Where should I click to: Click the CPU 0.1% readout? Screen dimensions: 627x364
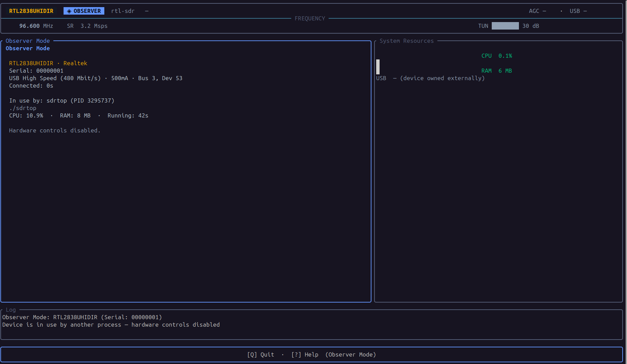[497, 56]
